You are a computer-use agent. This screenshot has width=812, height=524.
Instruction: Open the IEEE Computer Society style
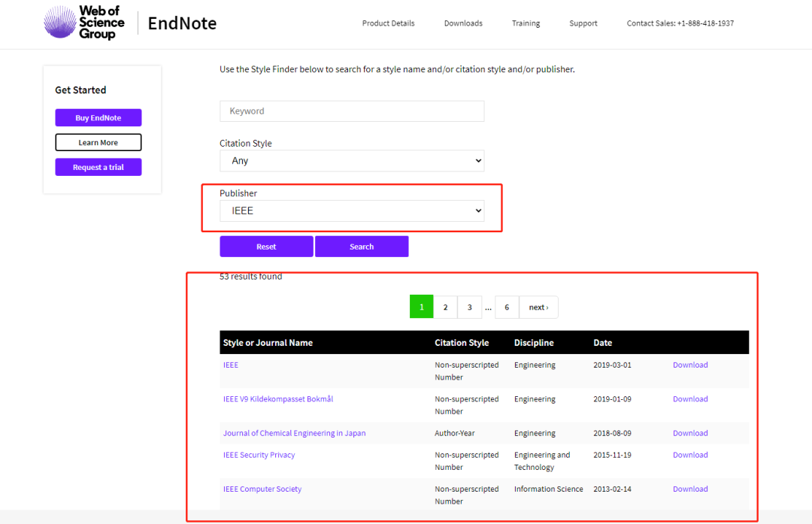262,489
